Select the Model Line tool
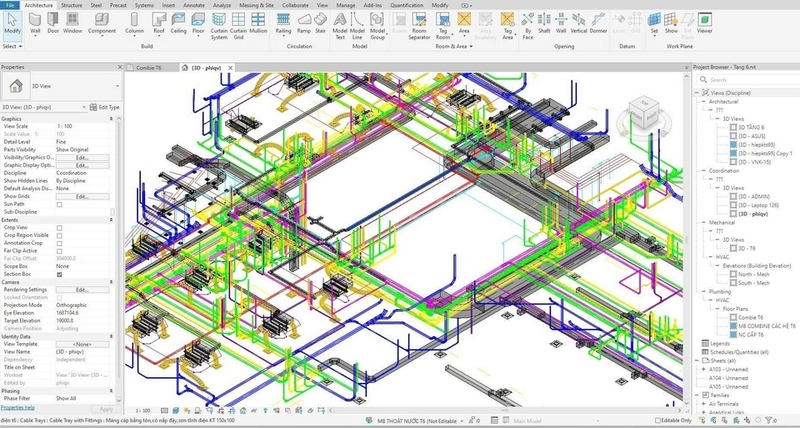The height and width of the screenshot is (428, 800). 357,27
